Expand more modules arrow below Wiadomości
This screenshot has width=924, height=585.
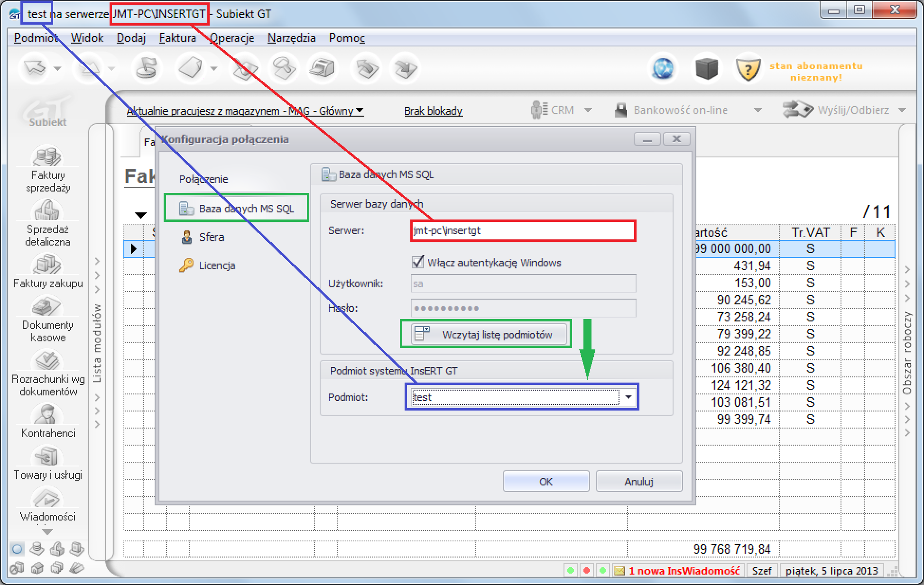[x=47, y=531]
